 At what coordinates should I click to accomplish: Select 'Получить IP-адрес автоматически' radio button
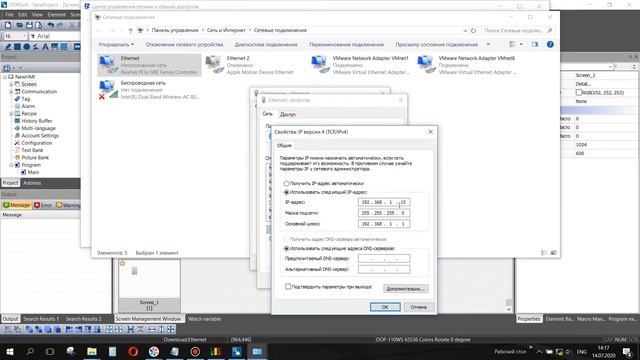click(x=286, y=183)
